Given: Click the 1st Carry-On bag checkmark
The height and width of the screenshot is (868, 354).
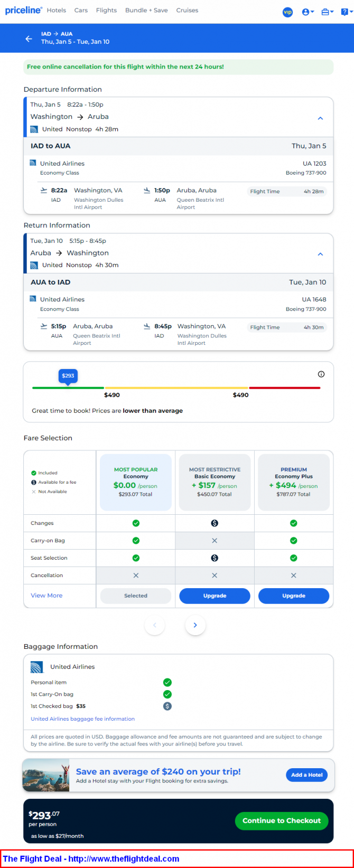Looking at the screenshot, I should pos(167,694).
